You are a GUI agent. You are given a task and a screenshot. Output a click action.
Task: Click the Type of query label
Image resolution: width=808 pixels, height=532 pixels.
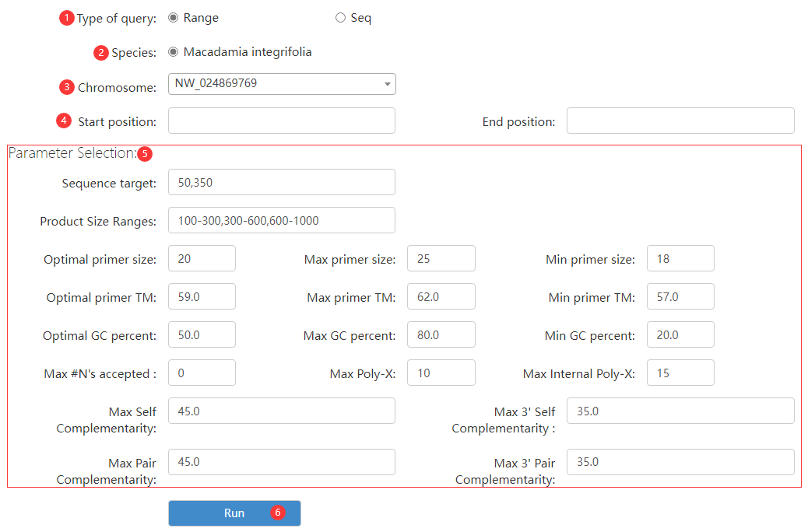pos(117,19)
